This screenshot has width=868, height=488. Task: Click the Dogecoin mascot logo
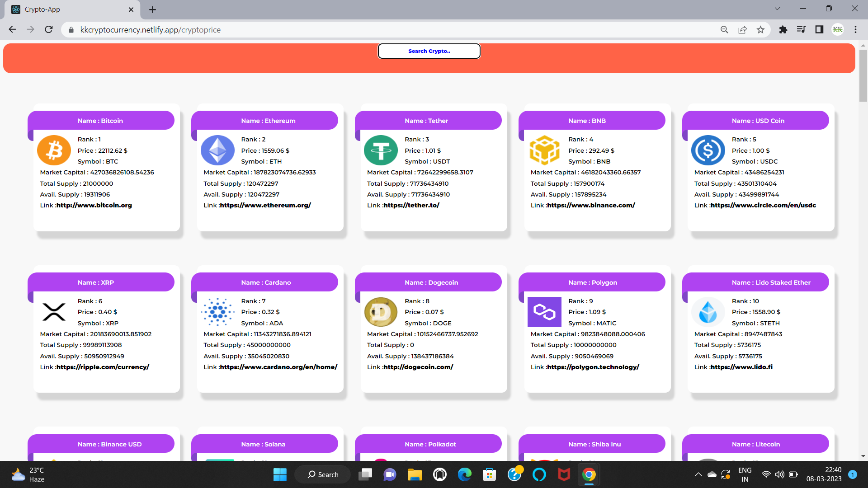(381, 312)
